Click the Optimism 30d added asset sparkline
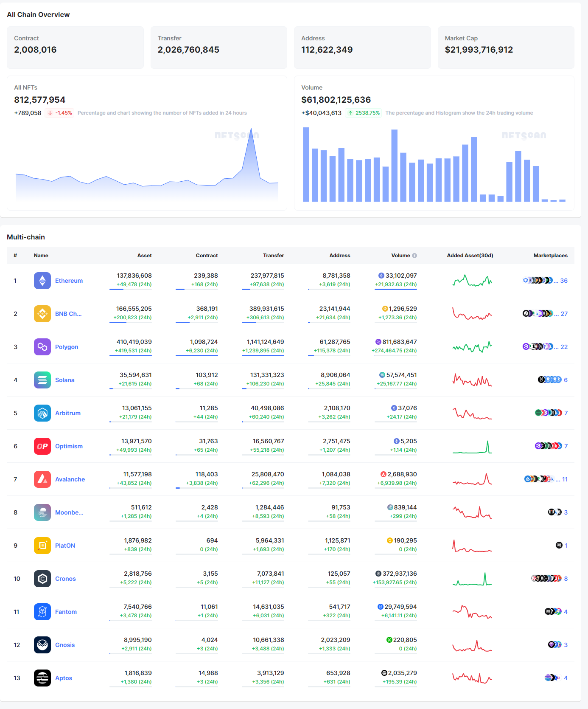This screenshot has height=709, width=588. coord(472,446)
